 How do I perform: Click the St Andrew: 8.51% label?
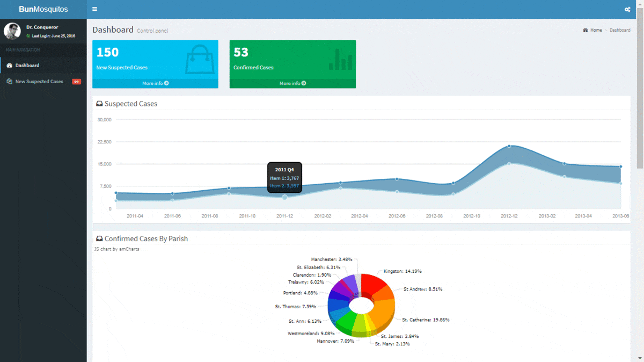423,289
